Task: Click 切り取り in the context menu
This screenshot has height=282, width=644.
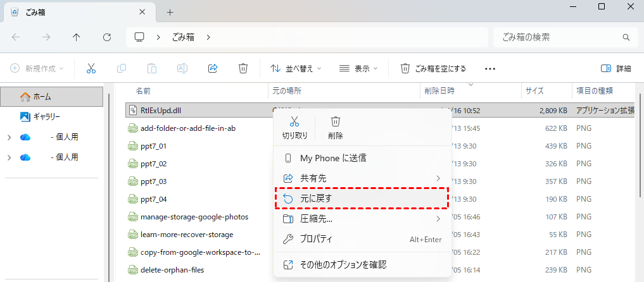Action: 294,126
